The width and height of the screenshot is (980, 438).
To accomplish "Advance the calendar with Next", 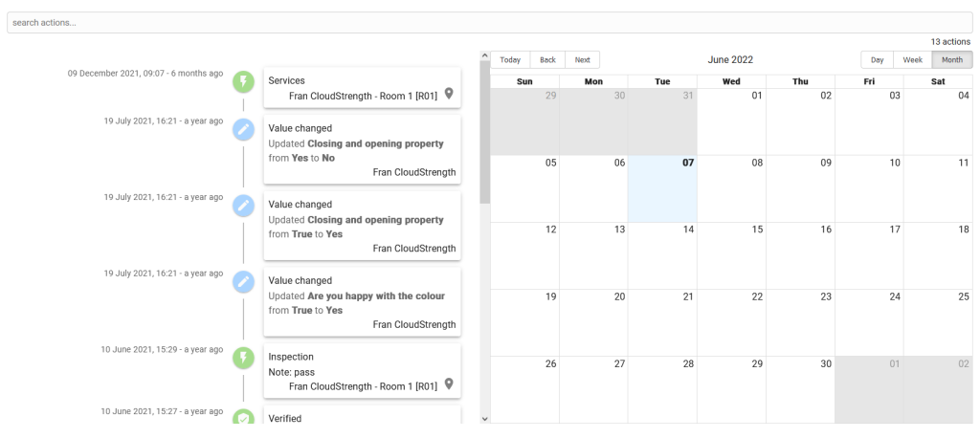I will click(x=583, y=60).
